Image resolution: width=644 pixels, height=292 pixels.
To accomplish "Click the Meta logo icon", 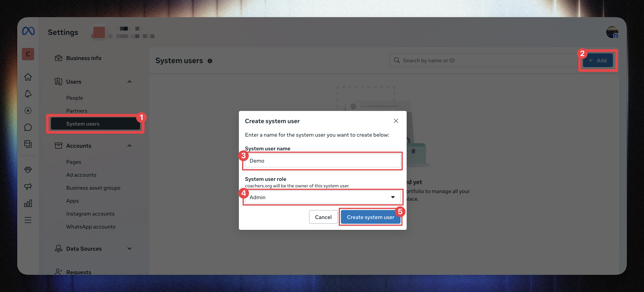I will click(x=28, y=31).
